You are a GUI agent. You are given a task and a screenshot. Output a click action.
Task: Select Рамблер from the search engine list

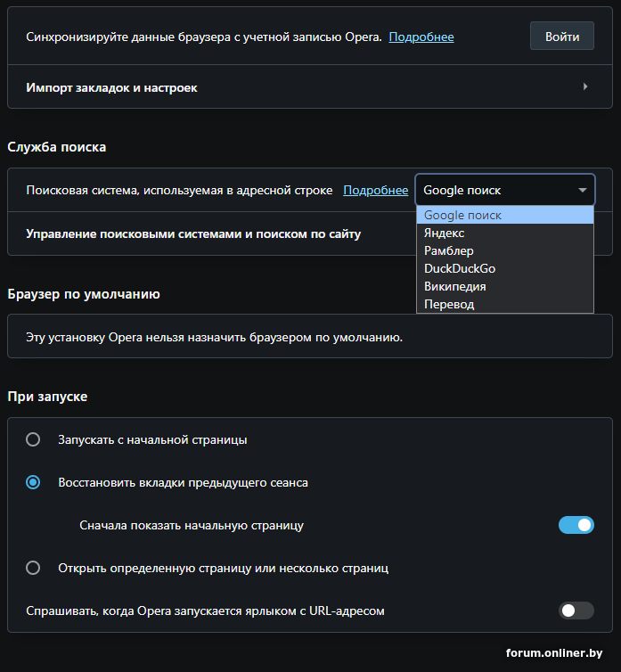click(449, 250)
